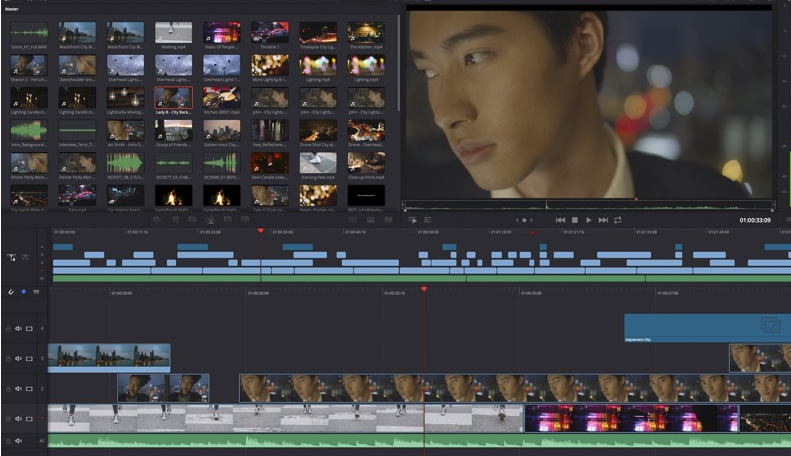The width and height of the screenshot is (791, 456).
Task: Select the Dancing Feet.mp4 clip
Action: [x=318, y=163]
